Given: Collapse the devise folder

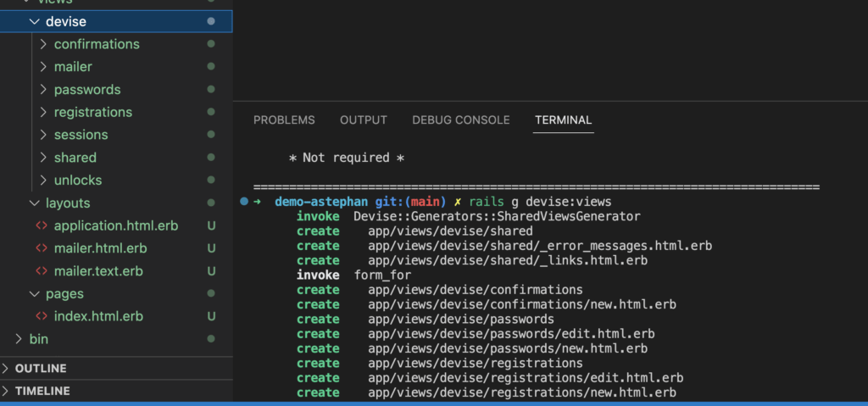Looking at the screenshot, I should tap(34, 21).
